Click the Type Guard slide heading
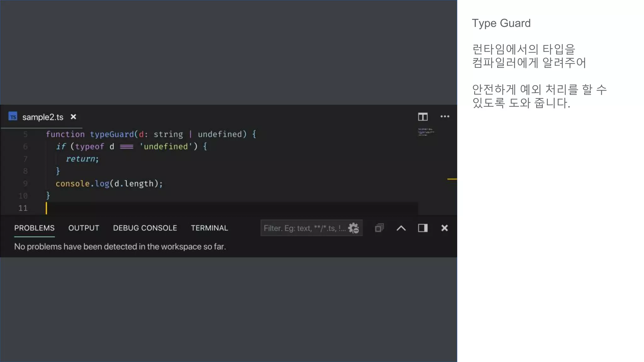644x362 pixels. coord(501,24)
